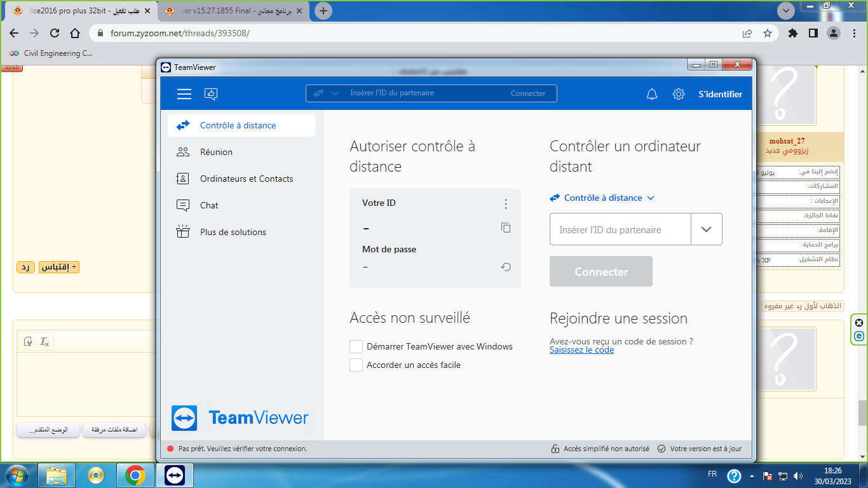
Task: Bookmark this page with Chrome's star icon
Action: (x=768, y=33)
